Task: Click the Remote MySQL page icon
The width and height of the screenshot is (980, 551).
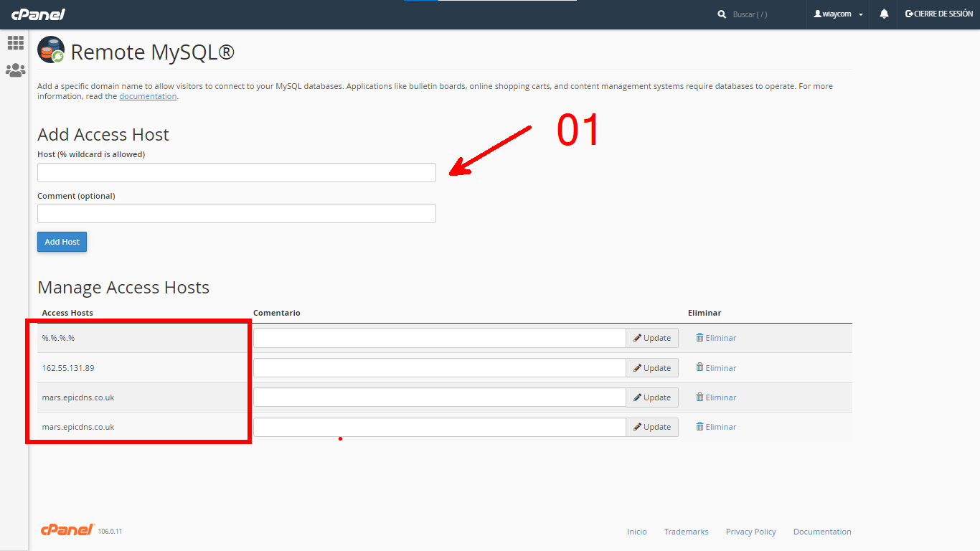Action: [51, 50]
